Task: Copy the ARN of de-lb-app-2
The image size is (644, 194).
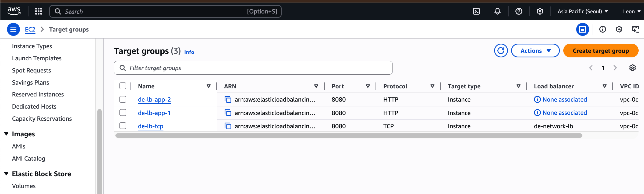Action: [x=228, y=99]
